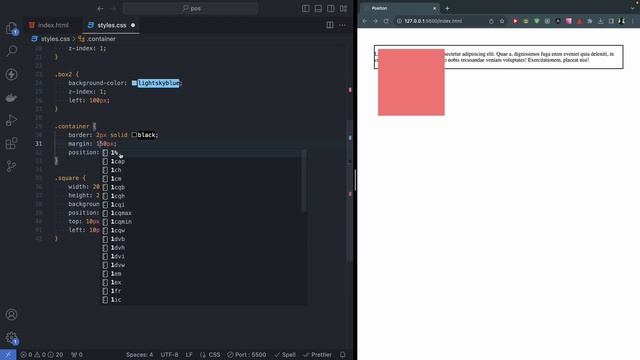This screenshot has height=360, width=640.
Task: Select 1dvh suggestion
Action: [x=204, y=247]
